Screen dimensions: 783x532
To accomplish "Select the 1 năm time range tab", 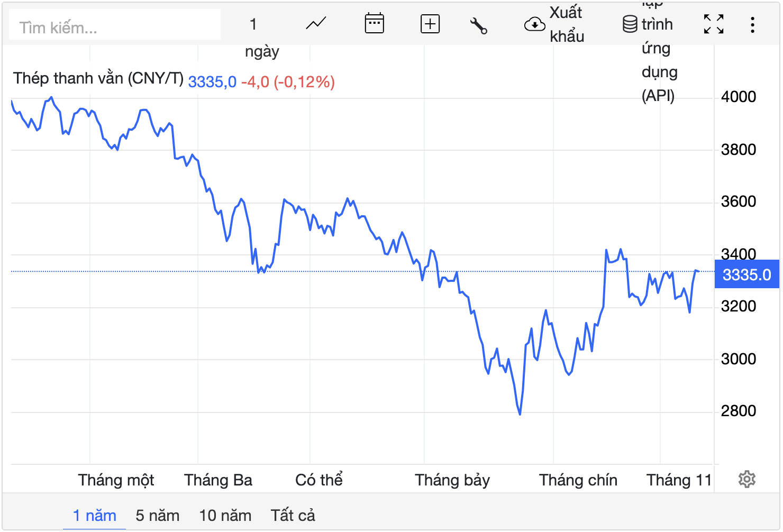I will click(95, 516).
